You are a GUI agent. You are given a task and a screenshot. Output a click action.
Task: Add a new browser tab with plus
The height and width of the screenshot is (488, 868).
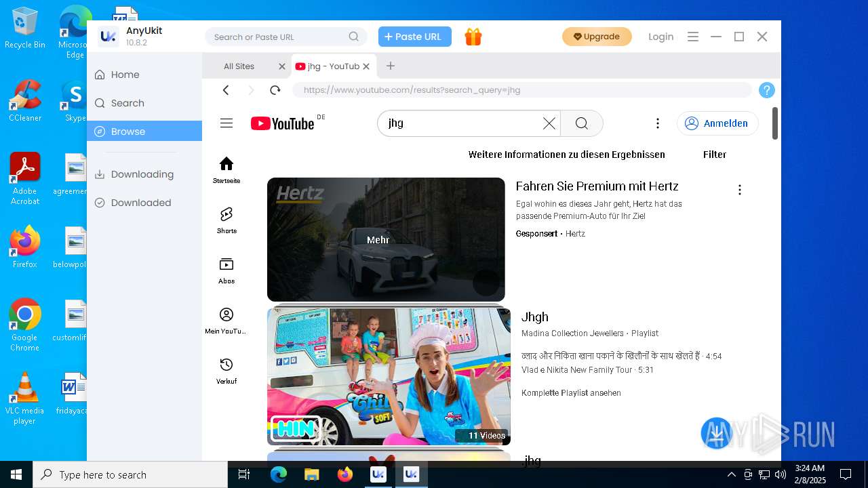click(390, 66)
